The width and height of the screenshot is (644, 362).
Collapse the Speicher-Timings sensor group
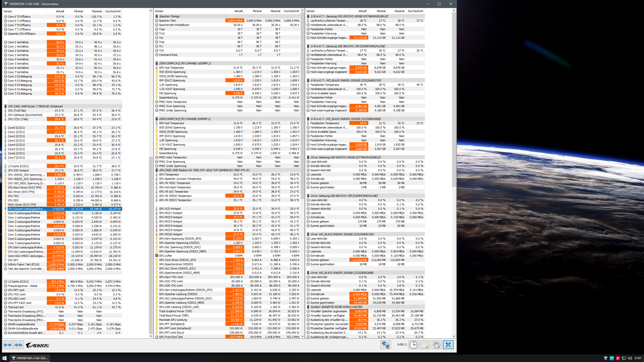169,16
